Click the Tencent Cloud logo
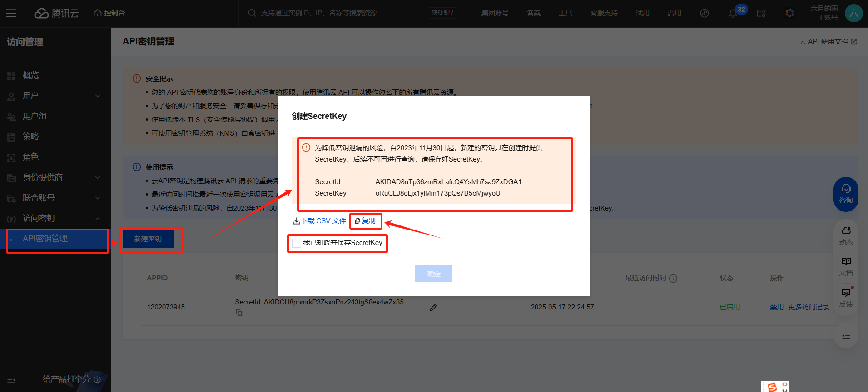This screenshot has height=392, width=868. [x=56, y=13]
